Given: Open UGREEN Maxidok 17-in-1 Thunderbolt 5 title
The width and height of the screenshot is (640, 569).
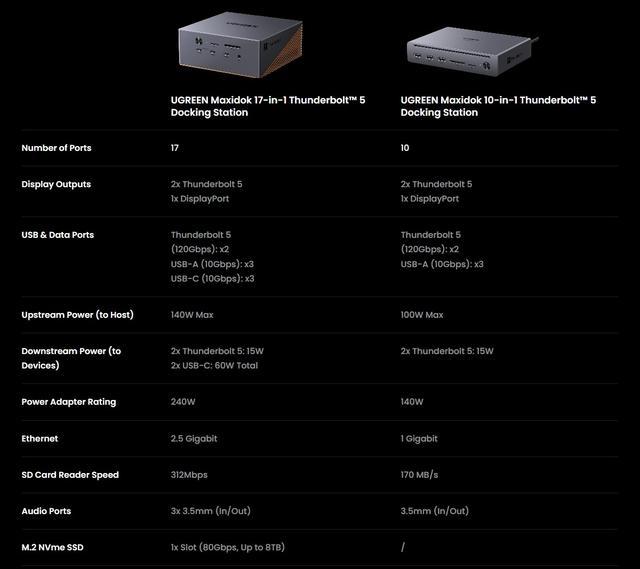Looking at the screenshot, I should point(269,106).
